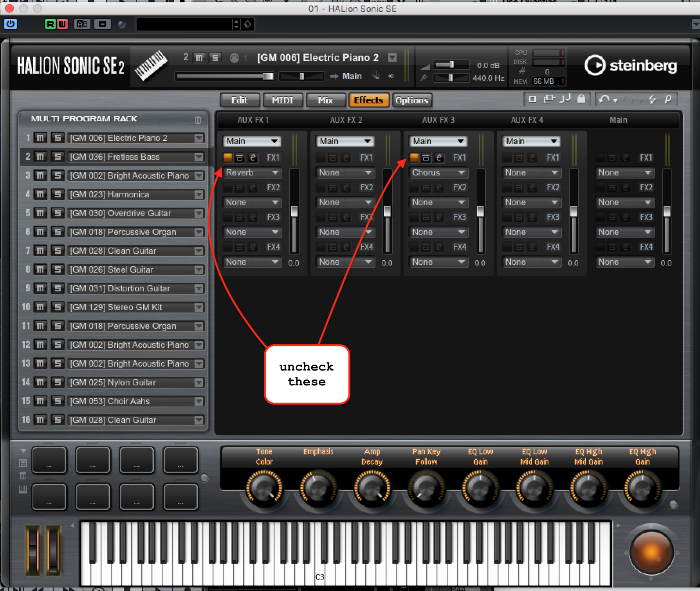Open the header program dropdown for Electric Piano 2

392,58
